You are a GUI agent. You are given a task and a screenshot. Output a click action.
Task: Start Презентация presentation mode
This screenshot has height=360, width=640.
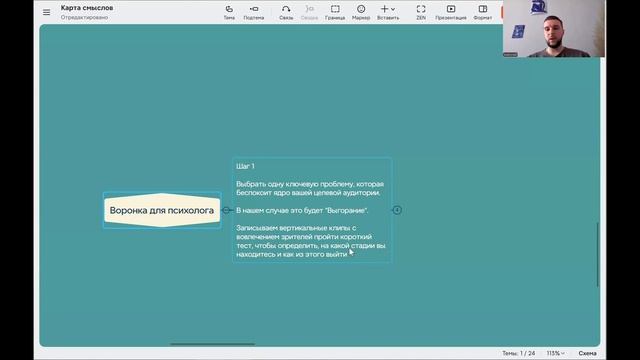coord(451,12)
